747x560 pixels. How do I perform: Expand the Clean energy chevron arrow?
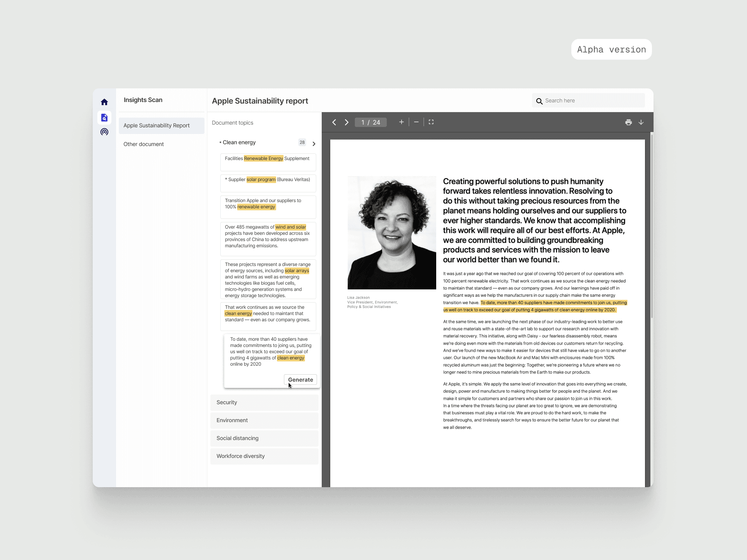pos(314,144)
